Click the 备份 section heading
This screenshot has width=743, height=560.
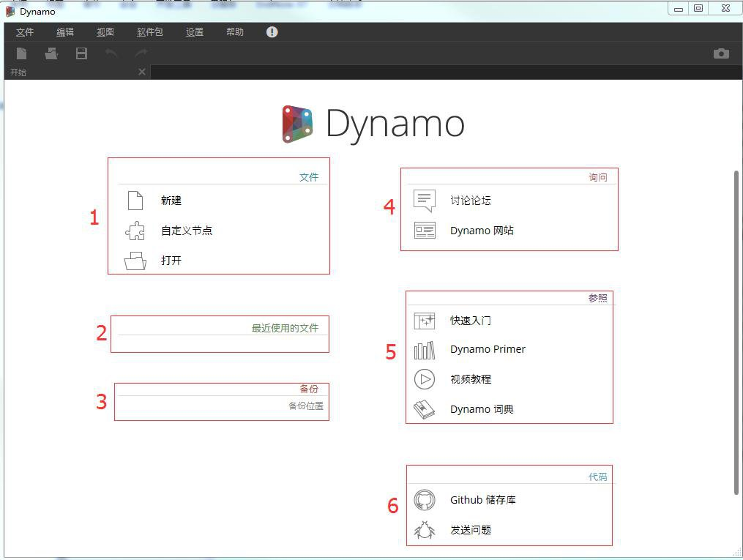click(x=309, y=389)
